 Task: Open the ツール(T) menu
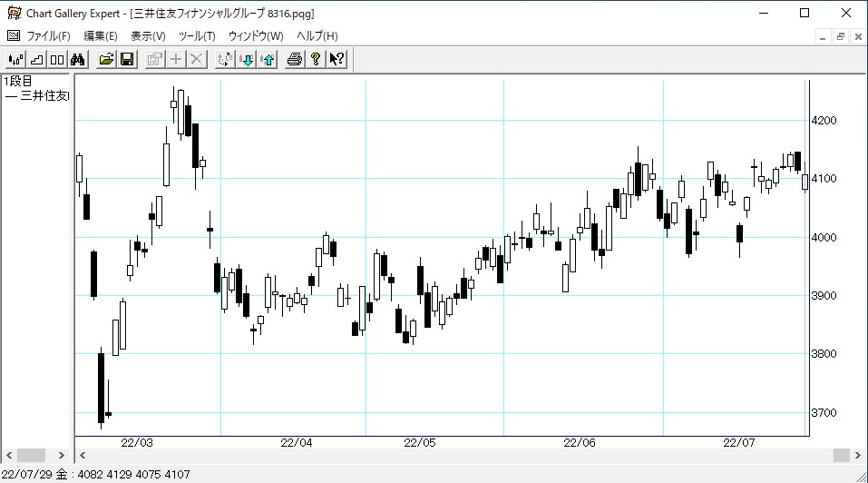197,36
